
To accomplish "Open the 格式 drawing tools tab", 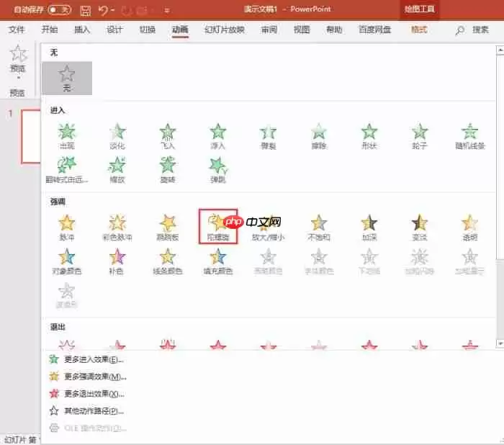I will pyautogui.click(x=419, y=30).
